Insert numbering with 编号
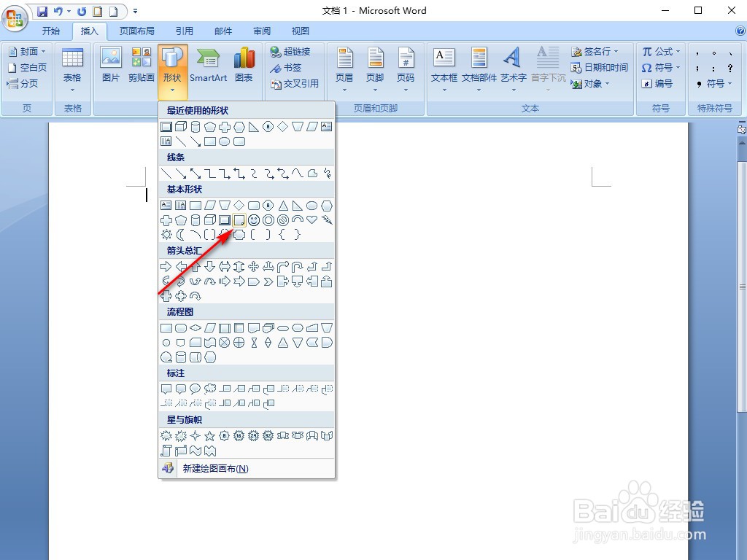 (x=657, y=84)
